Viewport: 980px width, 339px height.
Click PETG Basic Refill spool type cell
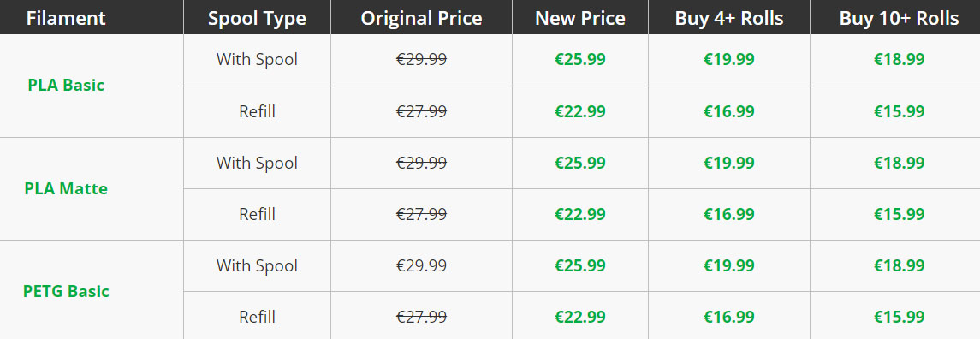(257, 317)
